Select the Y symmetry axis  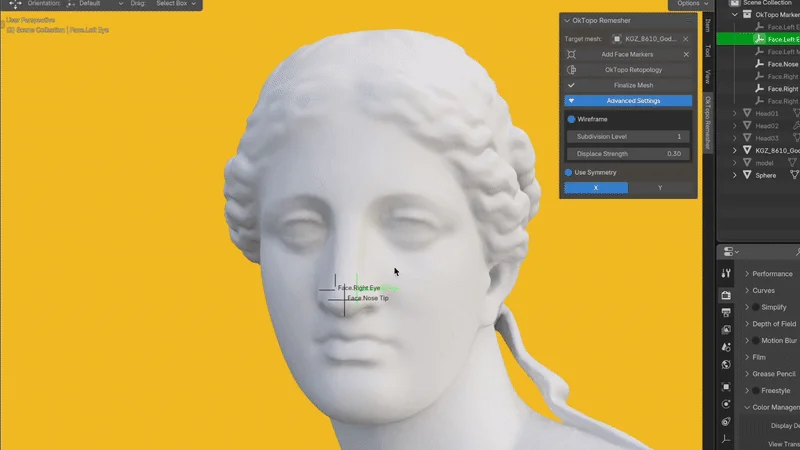coord(660,188)
